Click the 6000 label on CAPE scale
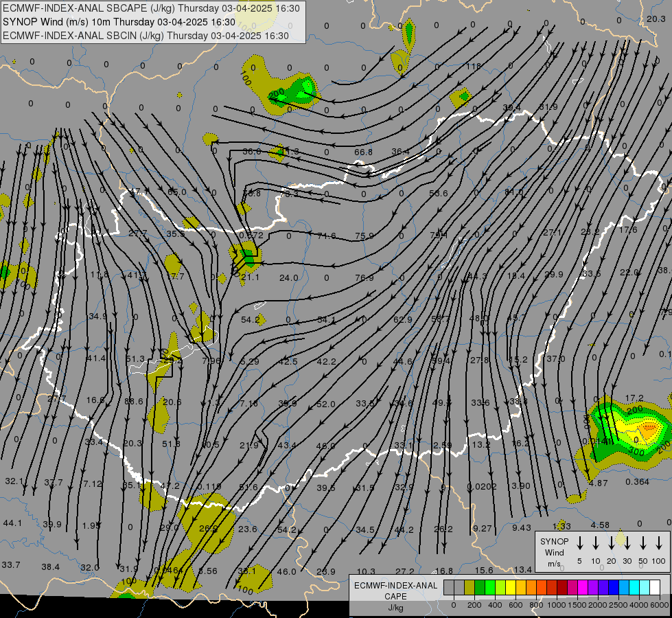Image resolution: width=672 pixels, height=618 pixels. click(660, 605)
